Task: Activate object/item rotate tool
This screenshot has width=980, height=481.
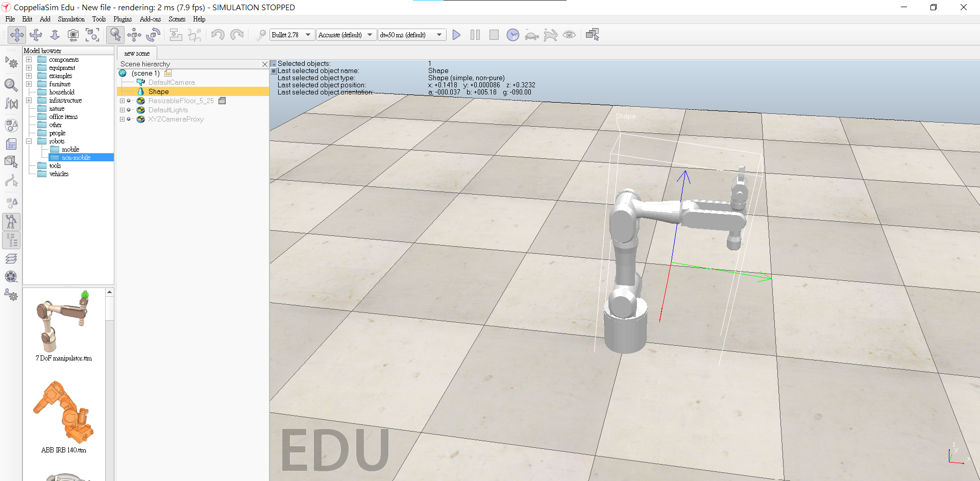Action: coord(153,35)
